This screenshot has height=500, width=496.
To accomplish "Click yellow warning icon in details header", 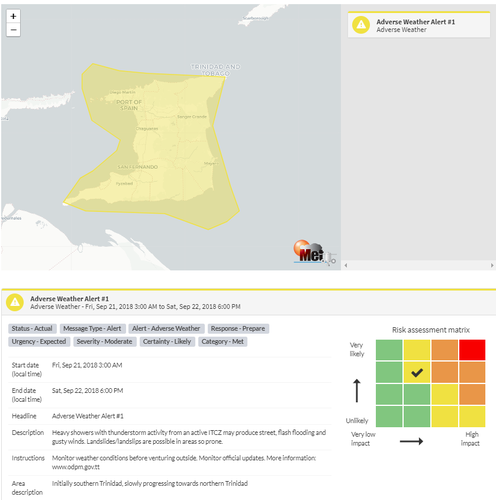I will (15, 302).
